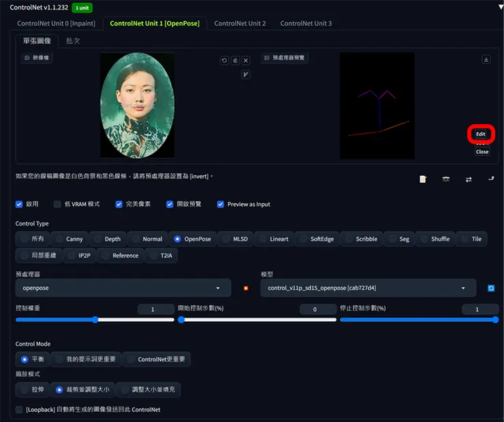Remove the source image with the X icon
The height and width of the screenshot is (422, 504).
point(246,61)
